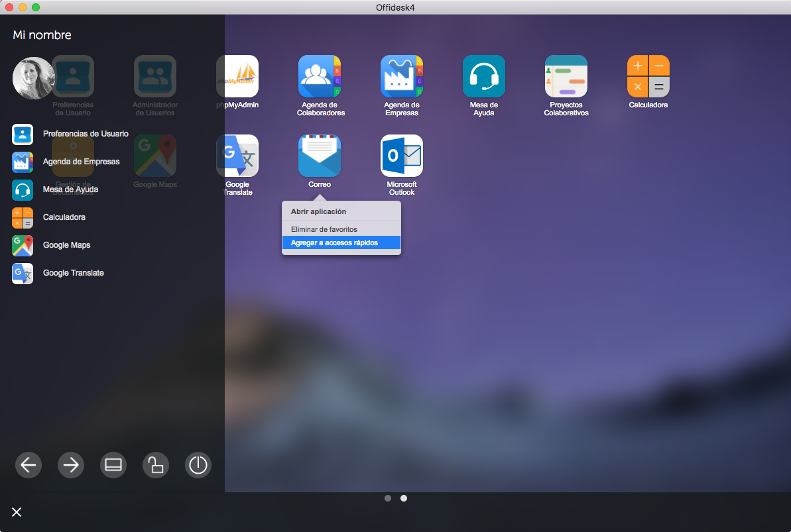Click dimmed Google Maps desktop icon
Image resolution: width=791 pixels, height=532 pixels.
(x=155, y=156)
